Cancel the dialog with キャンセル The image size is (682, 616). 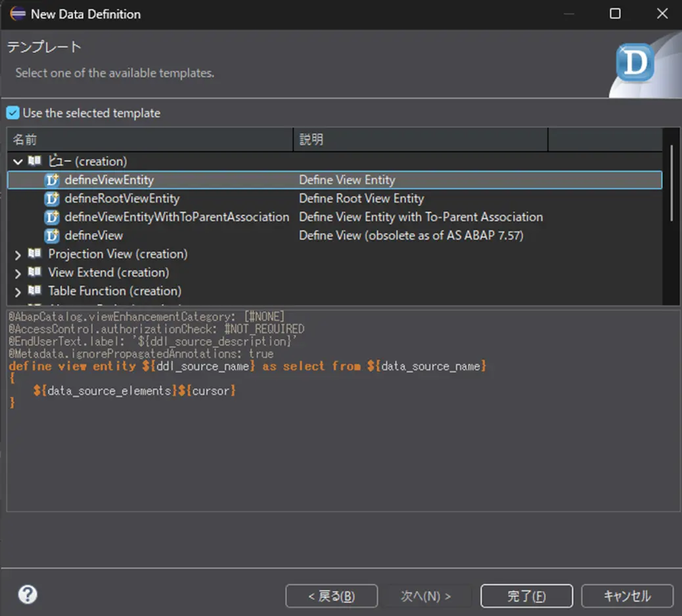pyautogui.click(x=627, y=596)
